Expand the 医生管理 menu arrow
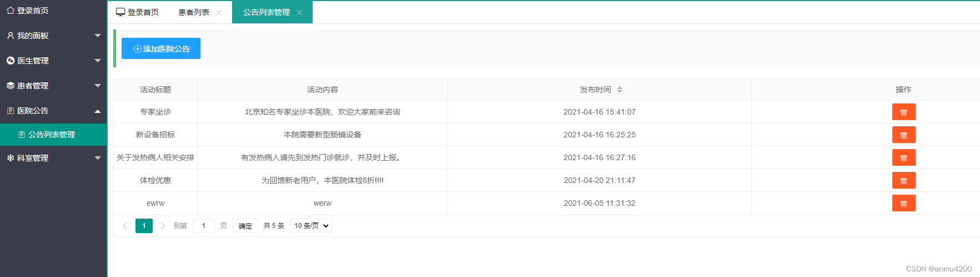980x277 pixels. [98, 61]
